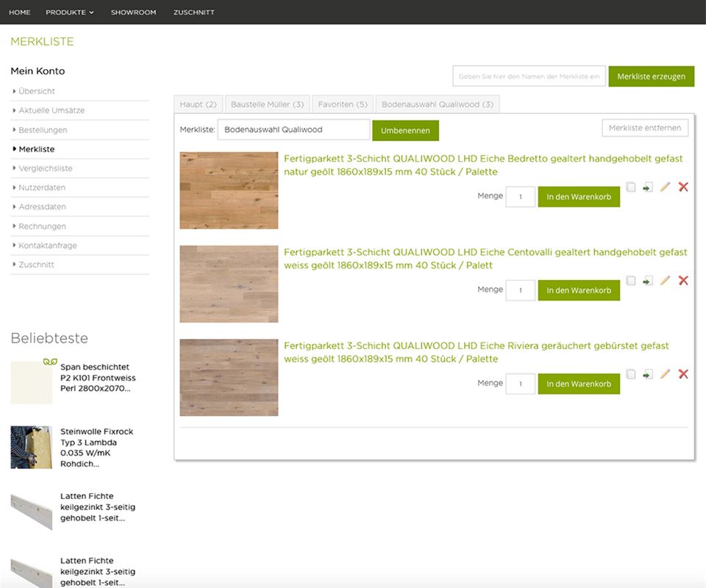Open the Steinwolle Fixrock Typ 3 link
The width and height of the screenshot is (706, 588).
click(x=97, y=448)
